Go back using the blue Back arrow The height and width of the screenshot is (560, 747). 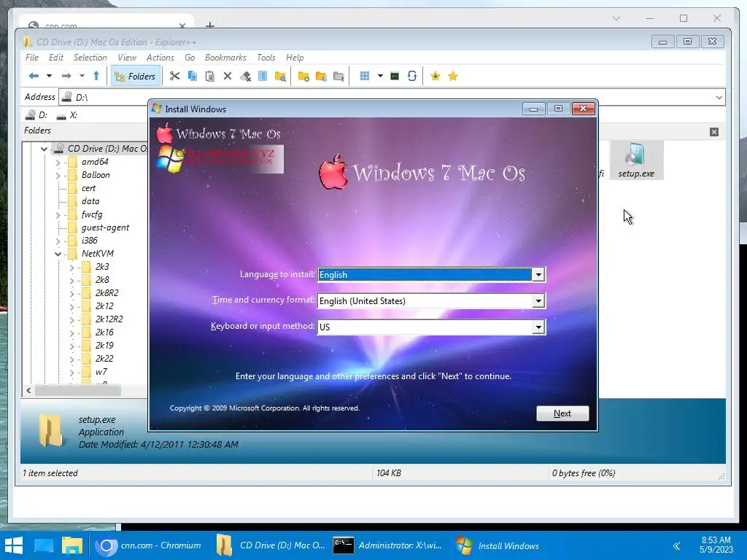34,76
